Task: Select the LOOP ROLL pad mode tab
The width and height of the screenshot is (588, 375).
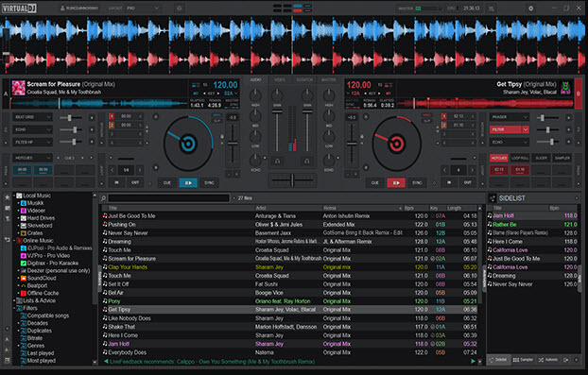Action: click(520, 158)
